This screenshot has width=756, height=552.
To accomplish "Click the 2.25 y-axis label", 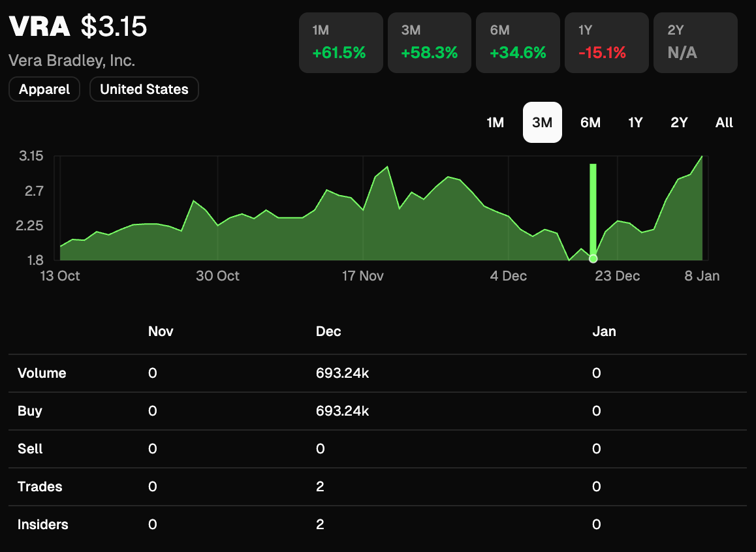I will click(29, 226).
